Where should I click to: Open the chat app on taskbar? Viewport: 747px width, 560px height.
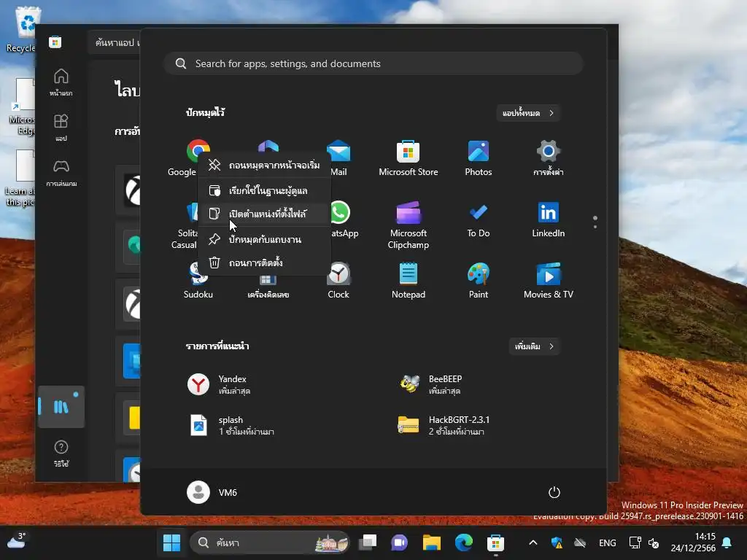pos(399,542)
